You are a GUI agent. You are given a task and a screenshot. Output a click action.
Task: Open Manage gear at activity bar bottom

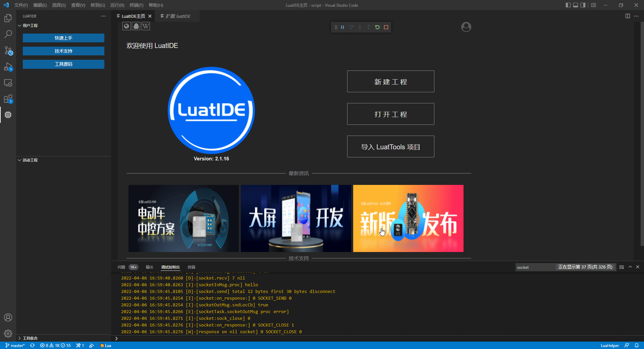(8, 334)
